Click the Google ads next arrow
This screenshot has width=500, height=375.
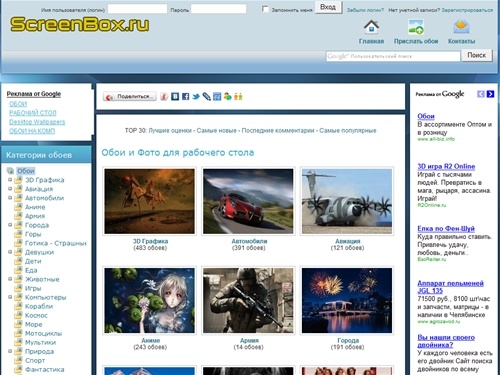[x=490, y=94]
